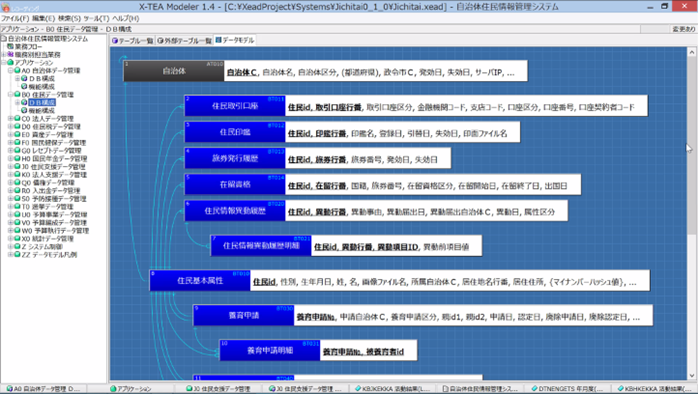Click the KBJKEKKA item icon in the bottom bar
This screenshot has width=698, height=394.
358,389
